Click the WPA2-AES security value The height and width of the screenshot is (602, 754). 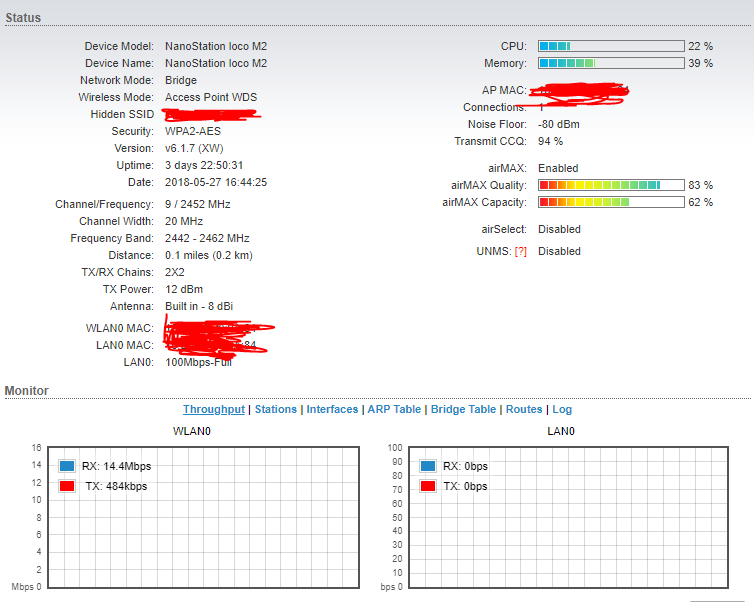(193, 131)
